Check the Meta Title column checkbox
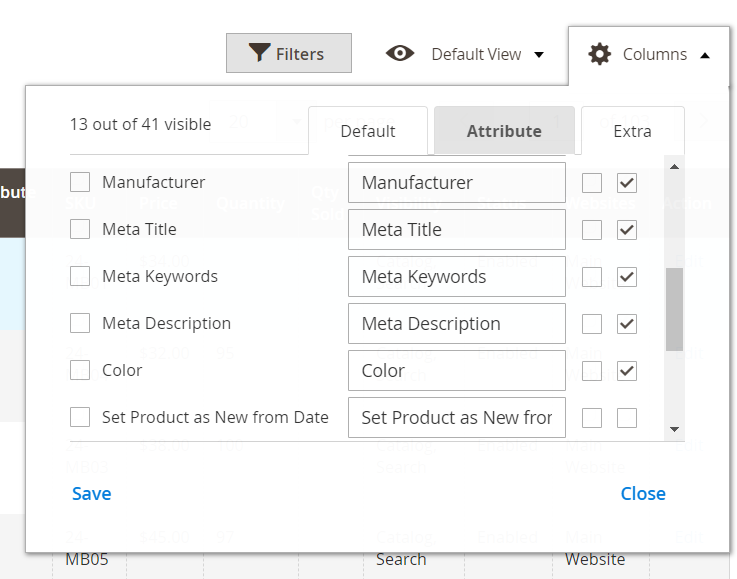This screenshot has height=579, width=737. 80,229
